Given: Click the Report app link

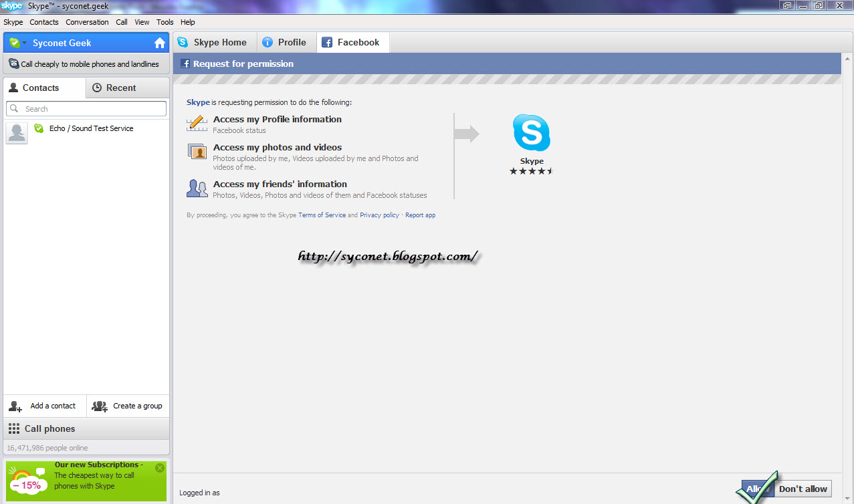Looking at the screenshot, I should pos(420,215).
